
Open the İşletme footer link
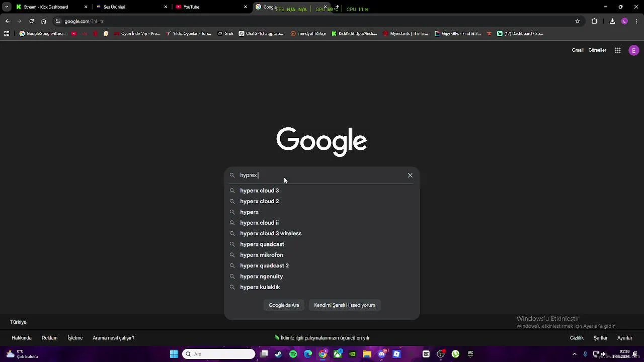click(75, 338)
